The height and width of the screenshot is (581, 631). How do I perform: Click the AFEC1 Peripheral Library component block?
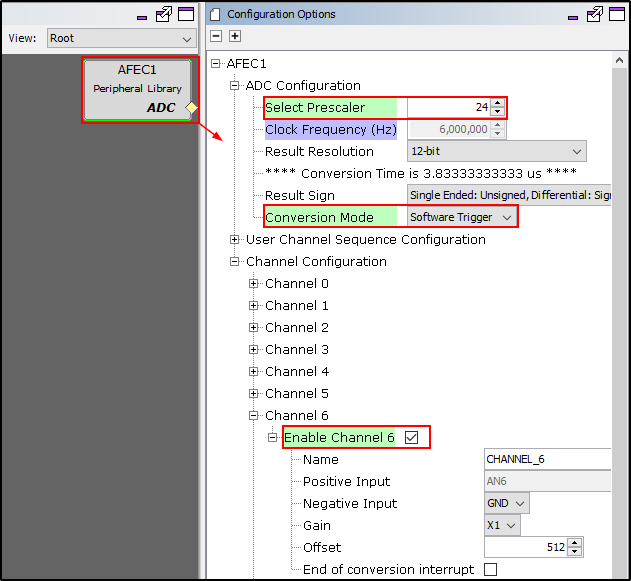(137, 90)
